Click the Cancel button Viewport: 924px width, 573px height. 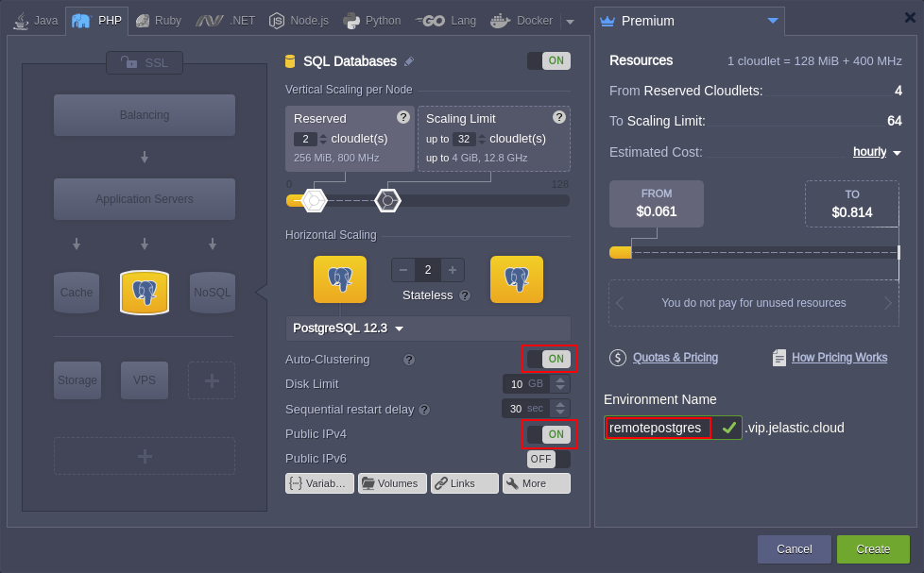click(x=795, y=548)
